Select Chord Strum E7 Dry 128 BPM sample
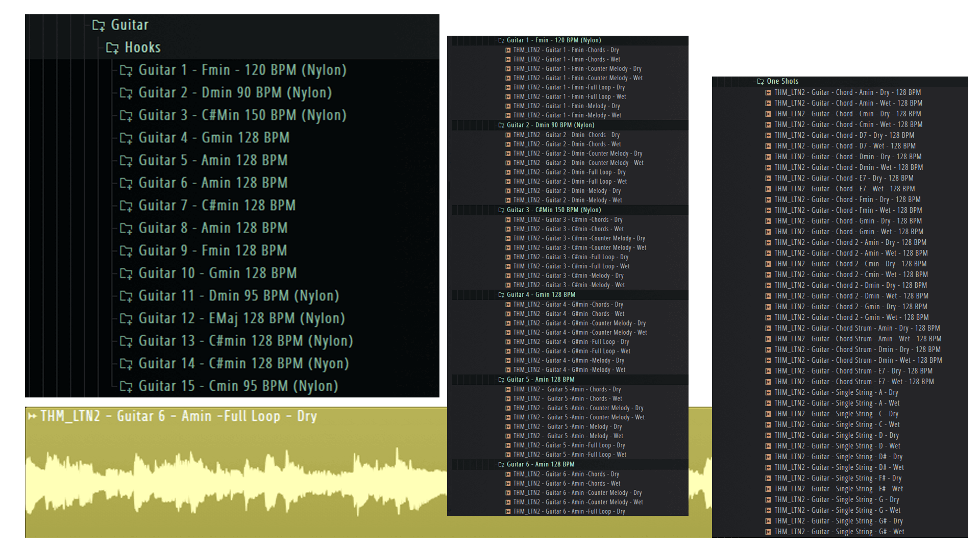Image resolution: width=980 pixels, height=551 pixels. click(x=853, y=371)
